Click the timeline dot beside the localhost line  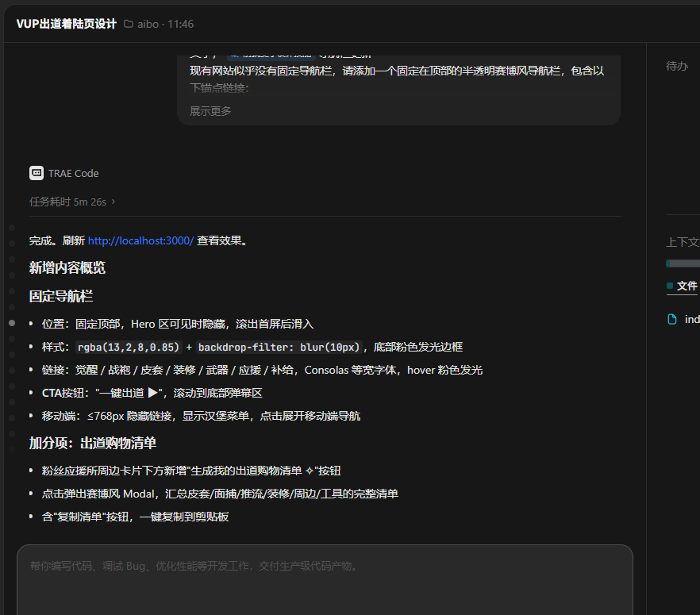(x=12, y=244)
